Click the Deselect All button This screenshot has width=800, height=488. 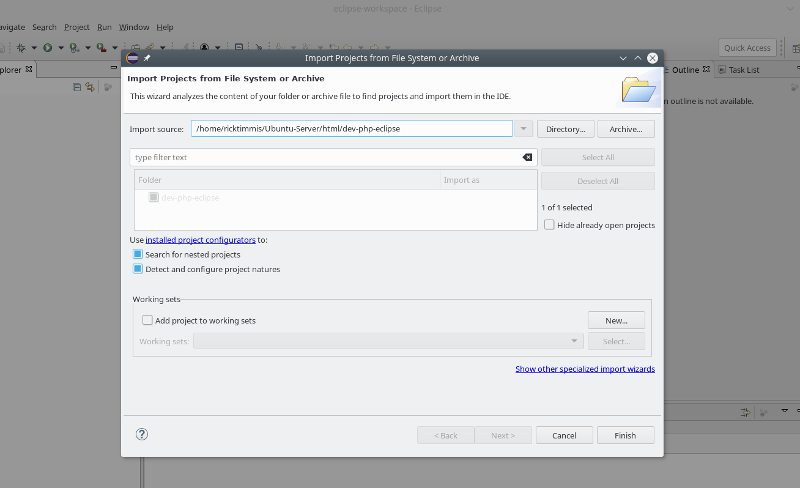598,181
